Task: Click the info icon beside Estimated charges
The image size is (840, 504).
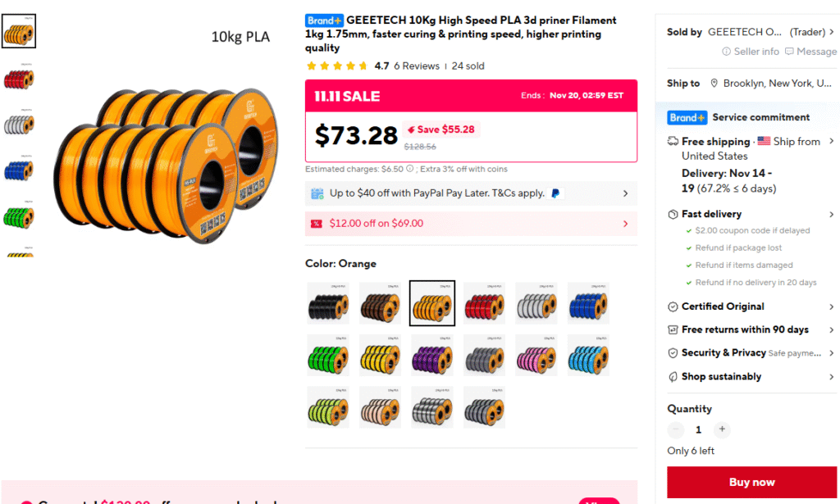Action: [x=409, y=169]
